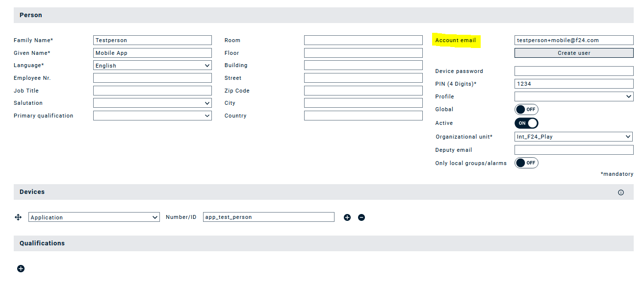The image size is (644, 286).
Task: Click the highlighted Account email label
Action: pyautogui.click(x=456, y=40)
